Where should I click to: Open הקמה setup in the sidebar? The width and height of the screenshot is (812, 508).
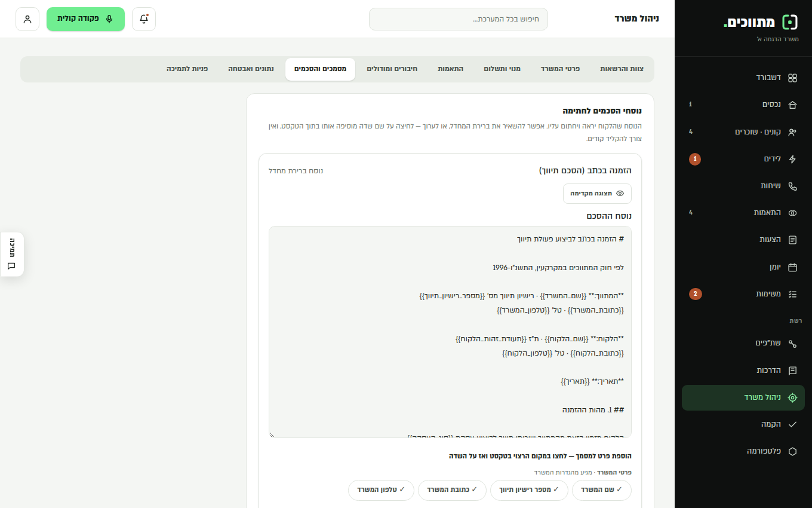[x=743, y=424]
